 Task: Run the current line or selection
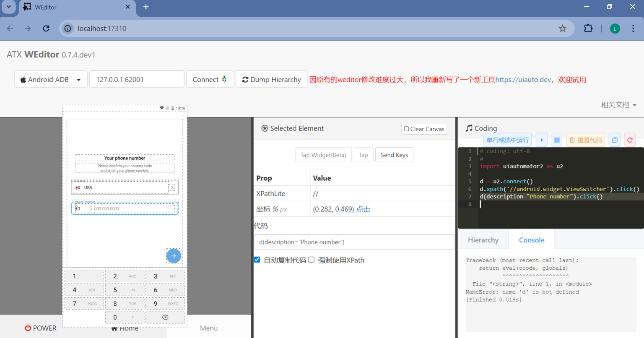(x=508, y=140)
